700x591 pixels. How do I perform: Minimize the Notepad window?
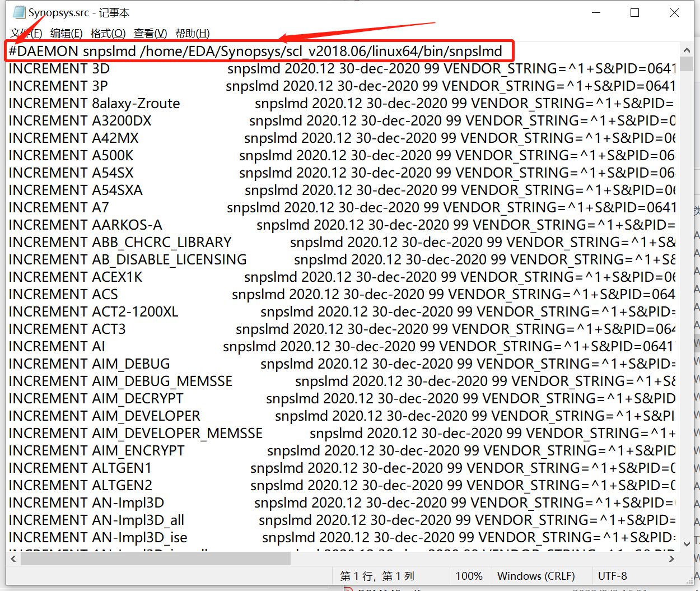596,12
